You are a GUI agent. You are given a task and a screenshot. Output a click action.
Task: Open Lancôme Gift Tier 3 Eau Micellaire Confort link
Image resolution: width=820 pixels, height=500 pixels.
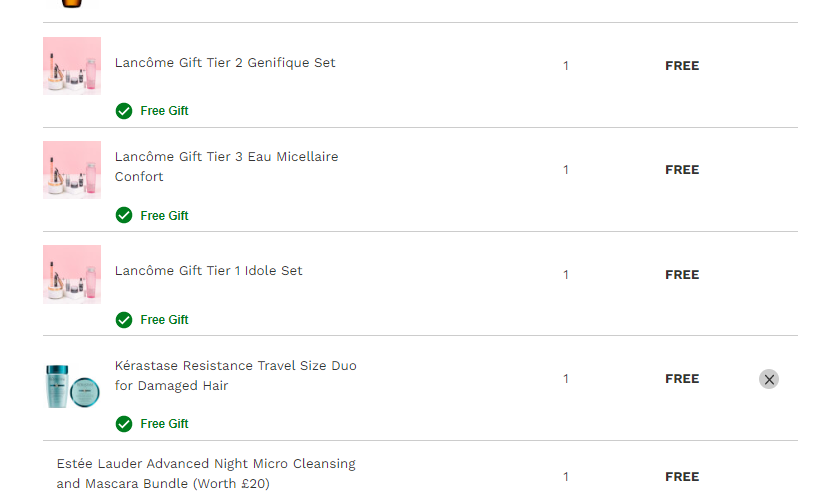[226, 166]
